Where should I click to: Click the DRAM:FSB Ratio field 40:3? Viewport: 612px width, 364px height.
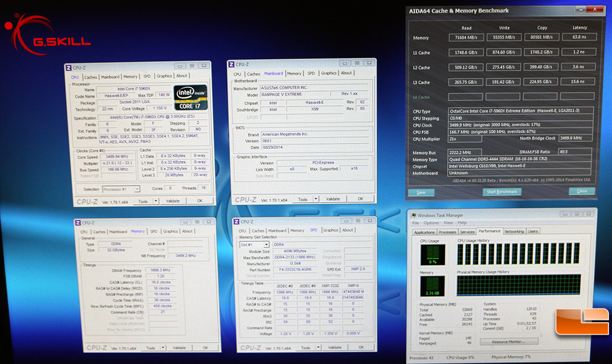tap(574, 151)
